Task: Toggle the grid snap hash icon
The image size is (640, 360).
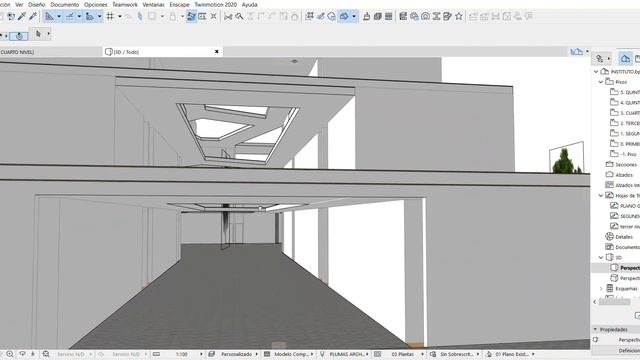Action: [x=110, y=16]
